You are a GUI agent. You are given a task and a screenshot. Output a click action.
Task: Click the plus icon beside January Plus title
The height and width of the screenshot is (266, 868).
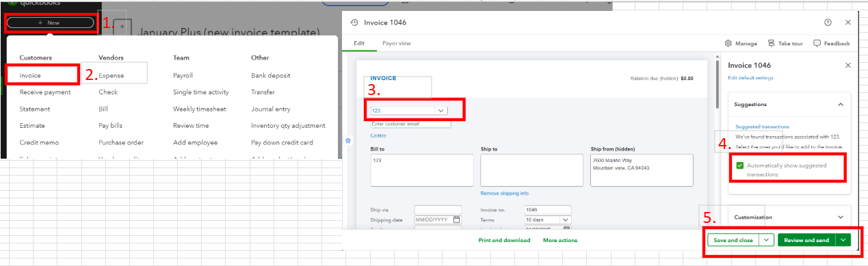tap(122, 27)
